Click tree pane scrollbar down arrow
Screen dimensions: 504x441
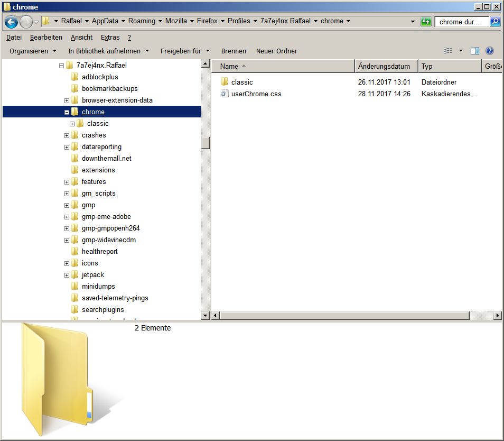206,315
